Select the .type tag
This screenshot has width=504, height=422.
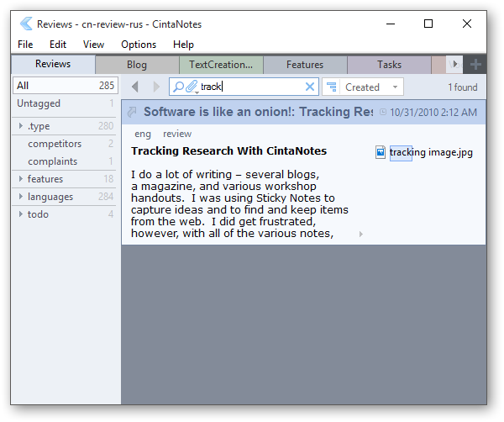pyautogui.click(x=39, y=126)
